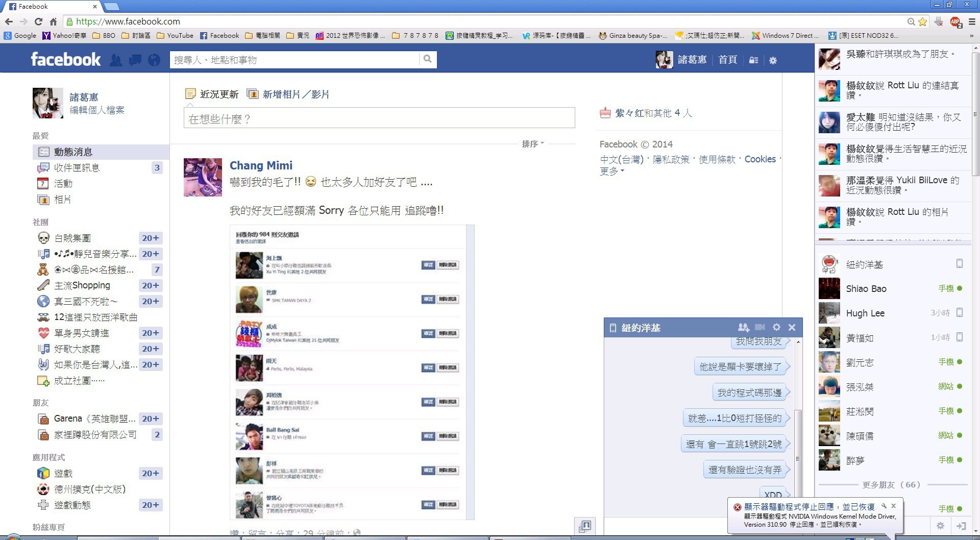Open ticker story 吳臻和許琪琪成為了朋友
The width and height of the screenshot is (980, 540).
(x=893, y=60)
